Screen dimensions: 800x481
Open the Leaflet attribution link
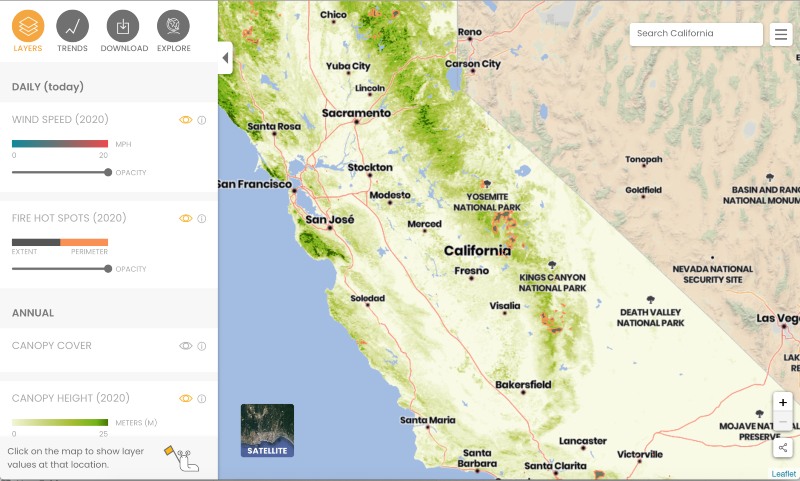pyautogui.click(x=784, y=474)
